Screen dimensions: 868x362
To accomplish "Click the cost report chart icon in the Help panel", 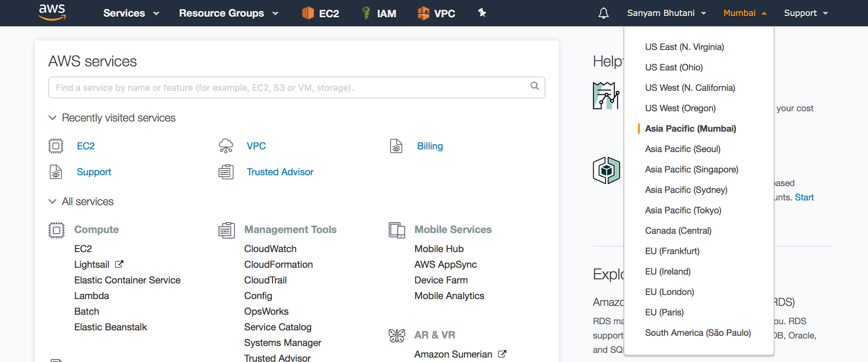I will tap(606, 96).
